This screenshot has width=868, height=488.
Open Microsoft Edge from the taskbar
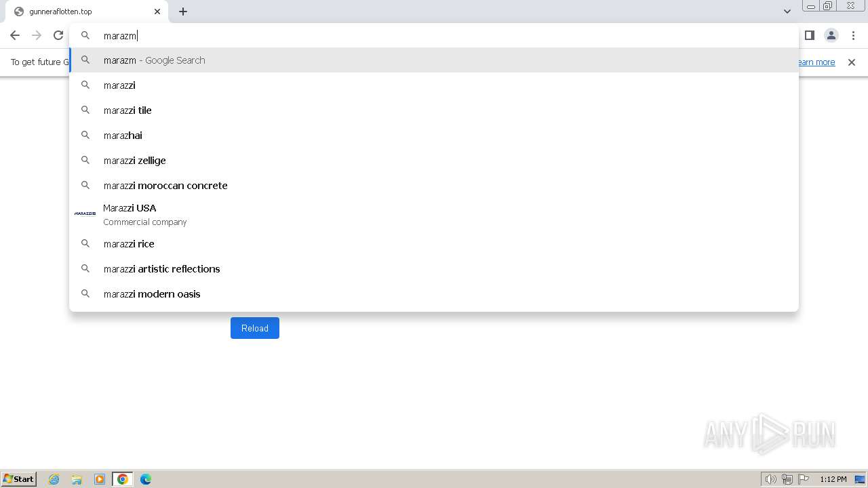pos(146,479)
